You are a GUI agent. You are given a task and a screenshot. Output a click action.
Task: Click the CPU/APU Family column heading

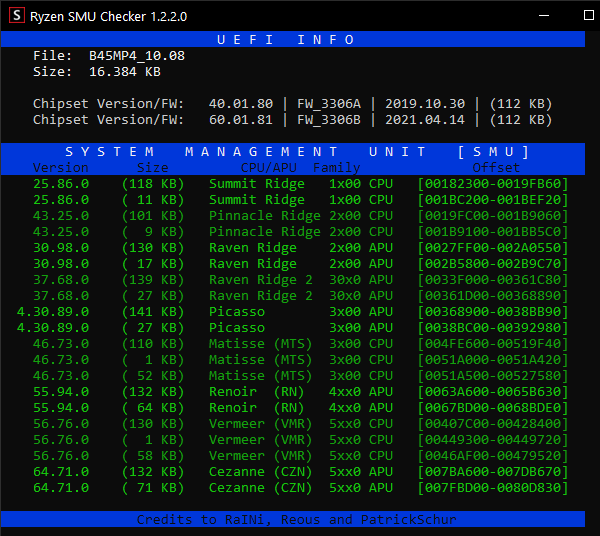(x=300, y=168)
